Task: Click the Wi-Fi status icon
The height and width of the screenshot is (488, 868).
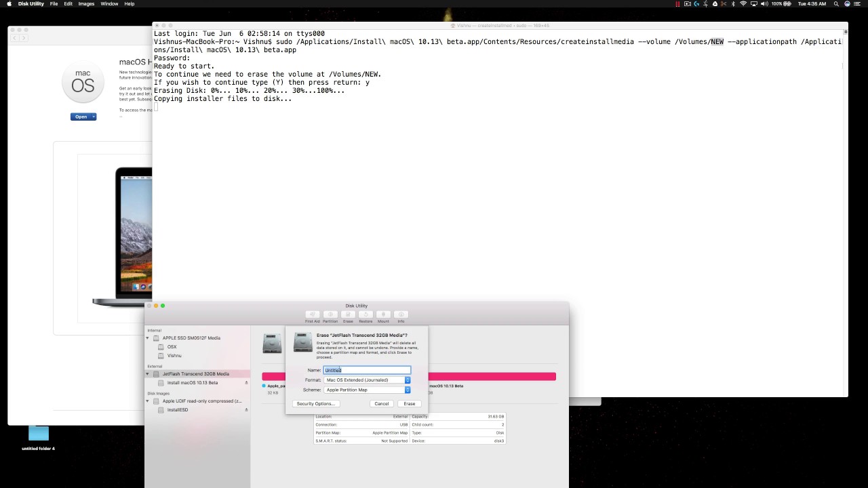Action: pos(743,4)
